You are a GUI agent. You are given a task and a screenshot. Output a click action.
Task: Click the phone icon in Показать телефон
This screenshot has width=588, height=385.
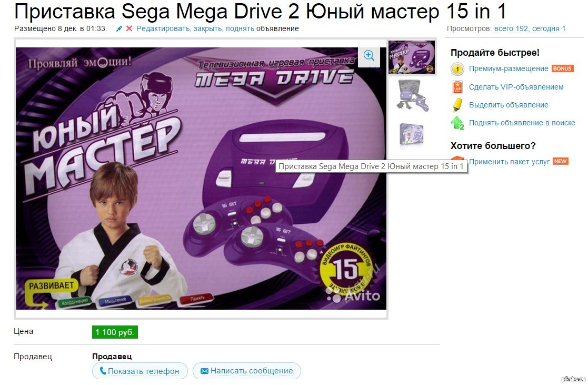click(103, 371)
